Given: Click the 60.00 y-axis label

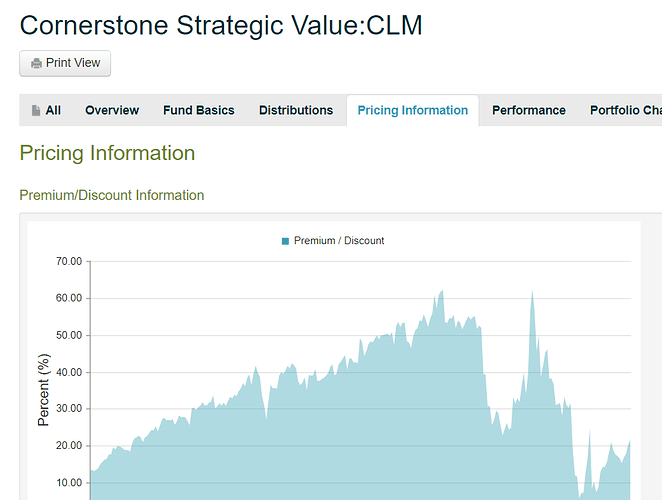Looking at the screenshot, I should [x=69, y=298].
